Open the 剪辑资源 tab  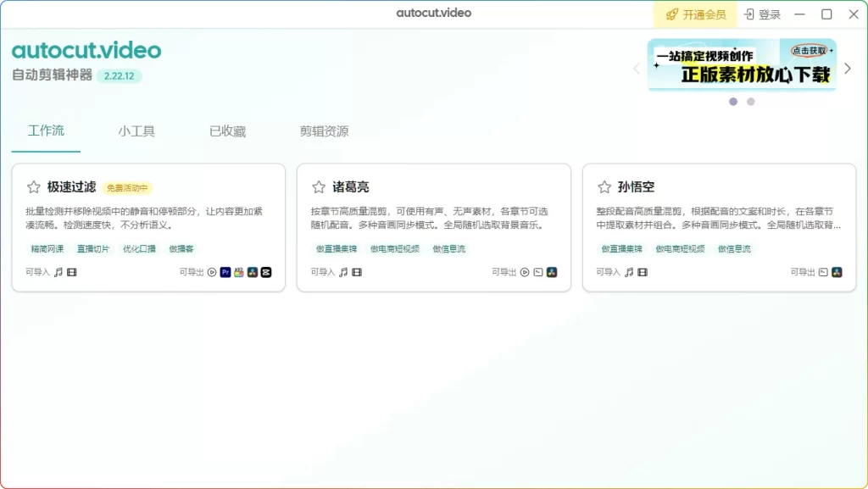324,131
